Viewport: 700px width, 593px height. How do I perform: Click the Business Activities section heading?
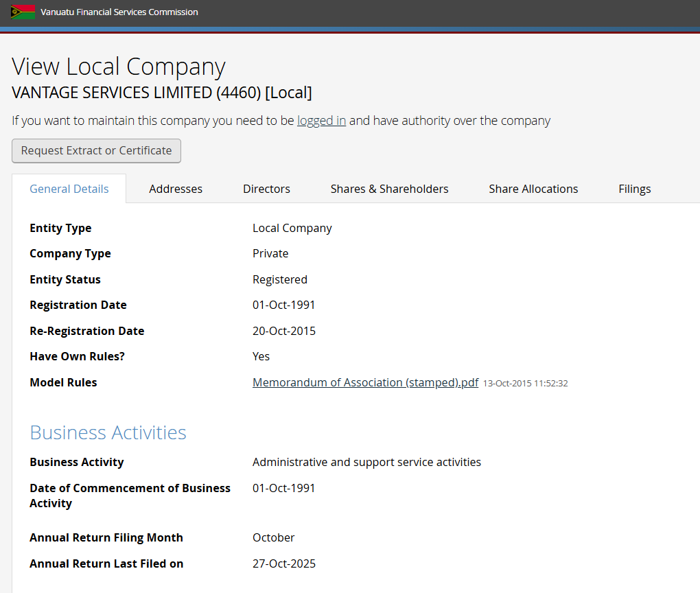[x=108, y=432]
